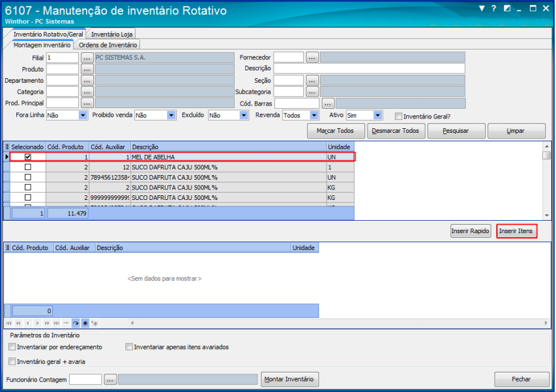Click Inserir Rapido button

471,231
